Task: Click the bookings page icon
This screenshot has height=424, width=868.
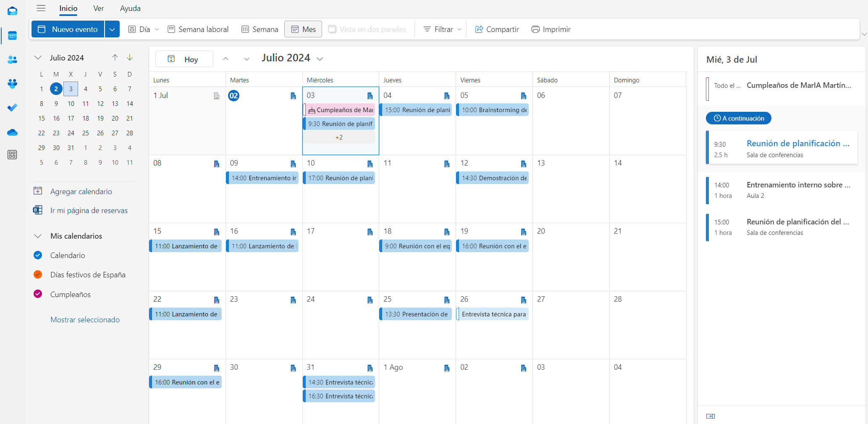Action: coord(38,210)
